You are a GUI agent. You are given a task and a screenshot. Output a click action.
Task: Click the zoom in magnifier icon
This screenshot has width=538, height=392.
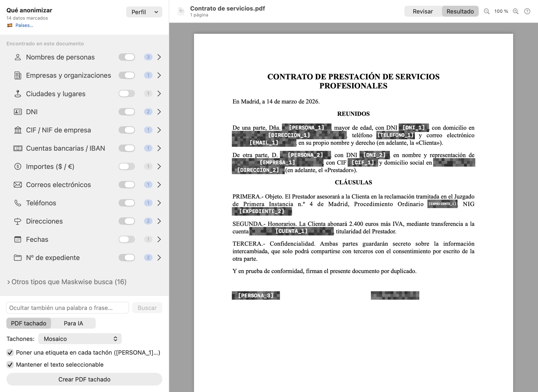tap(516, 11)
